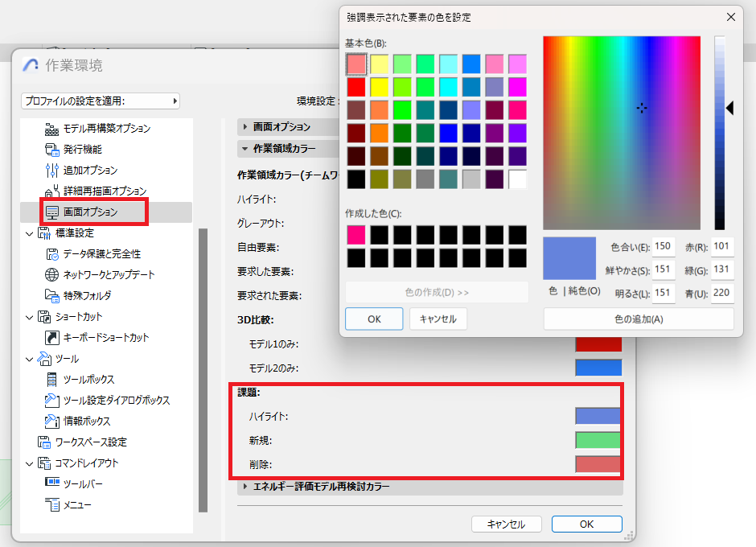Image resolution: width=756 pixels, height=547 pixels.
Task: Click the ツール設定ダイアログボックス icon
Action: point(51,401)
